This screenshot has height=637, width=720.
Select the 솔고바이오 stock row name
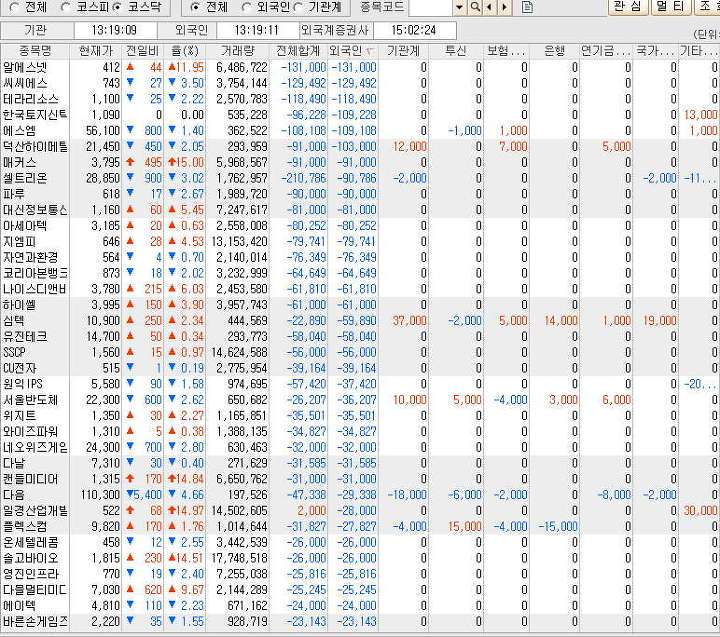pos(31,558)
